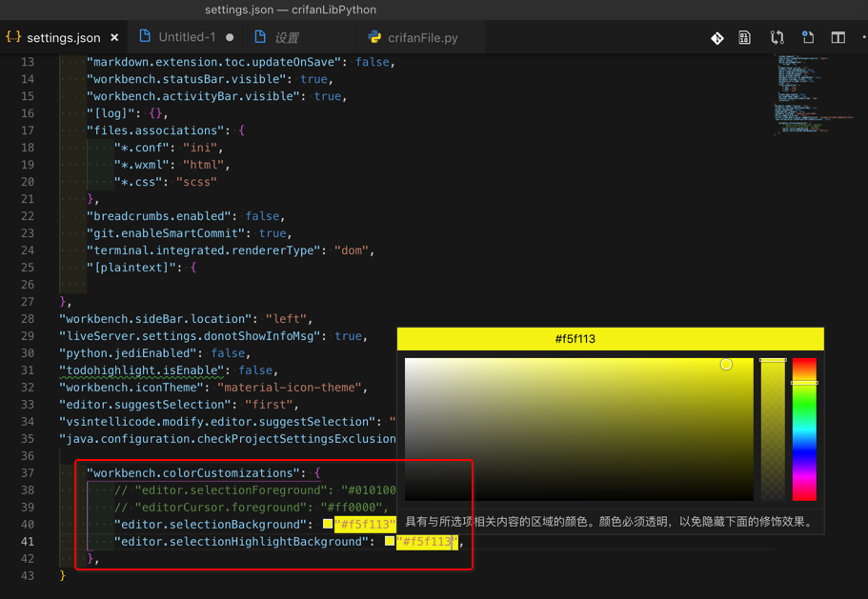Click the settings.json braces file icon
This screenshot has width=868, height=599.
click(13, 37)
